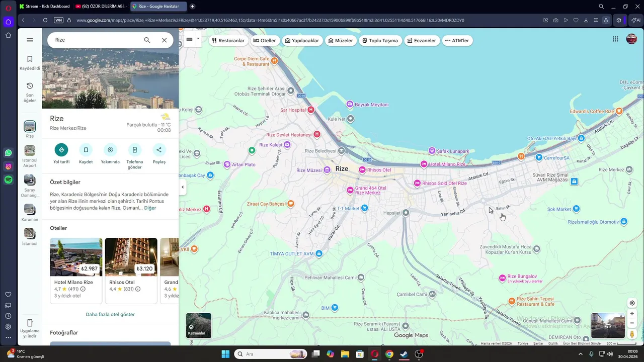Viewport: 644px width, 362px height.
Task: Filter map by Restoranlar
Action: coord(228,41)
